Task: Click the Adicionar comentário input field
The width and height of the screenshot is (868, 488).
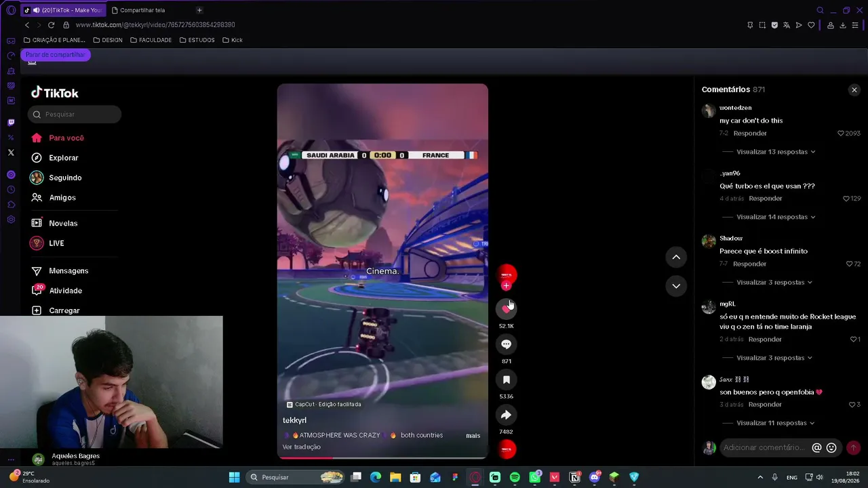Action: (764, 447)
